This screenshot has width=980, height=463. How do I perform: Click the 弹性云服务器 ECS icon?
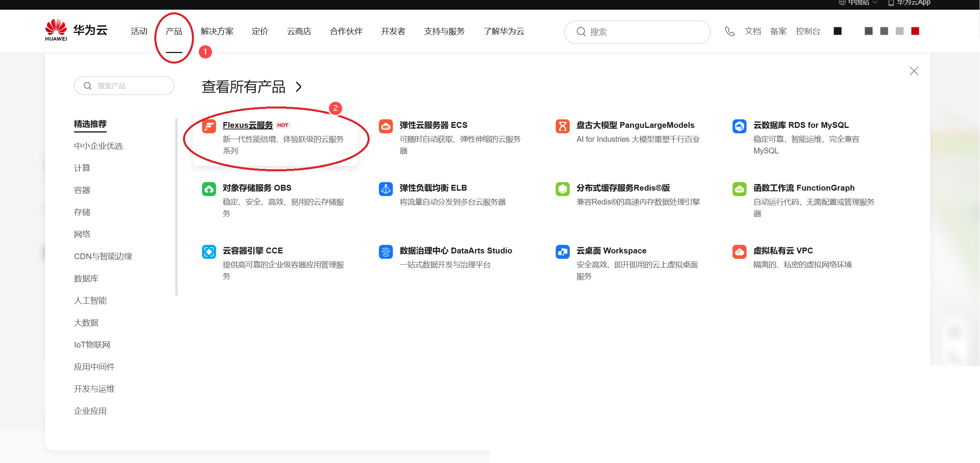pos(386,126)
